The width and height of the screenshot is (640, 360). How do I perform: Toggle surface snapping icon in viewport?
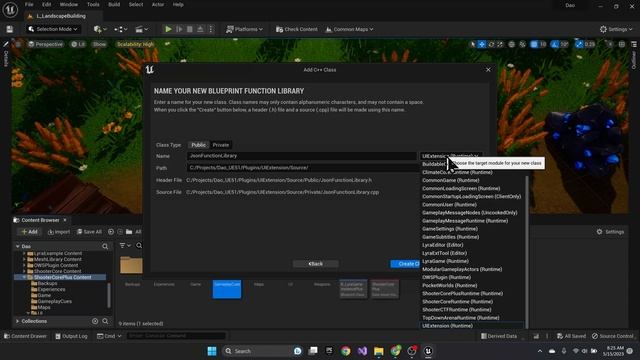pos(522,44)
